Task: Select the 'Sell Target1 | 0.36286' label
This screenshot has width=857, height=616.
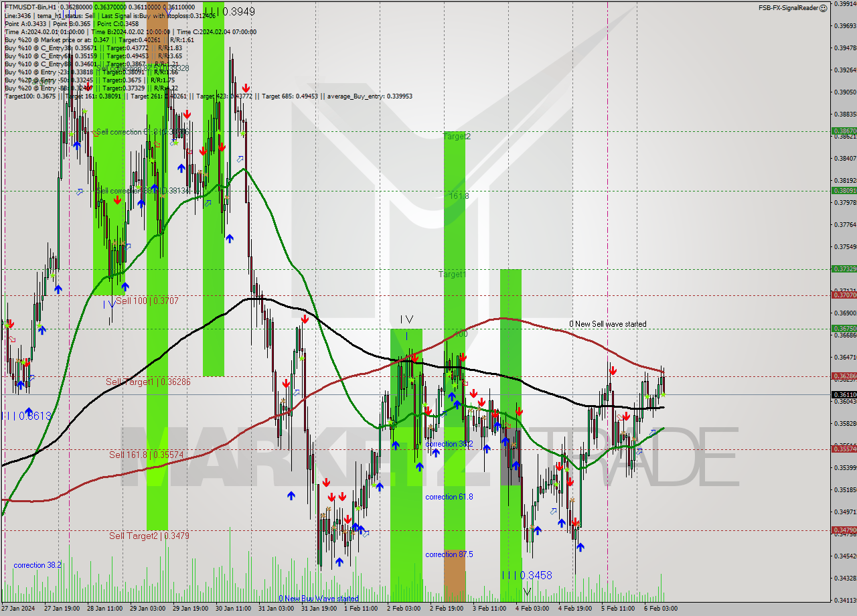Action: coord(148,382)
